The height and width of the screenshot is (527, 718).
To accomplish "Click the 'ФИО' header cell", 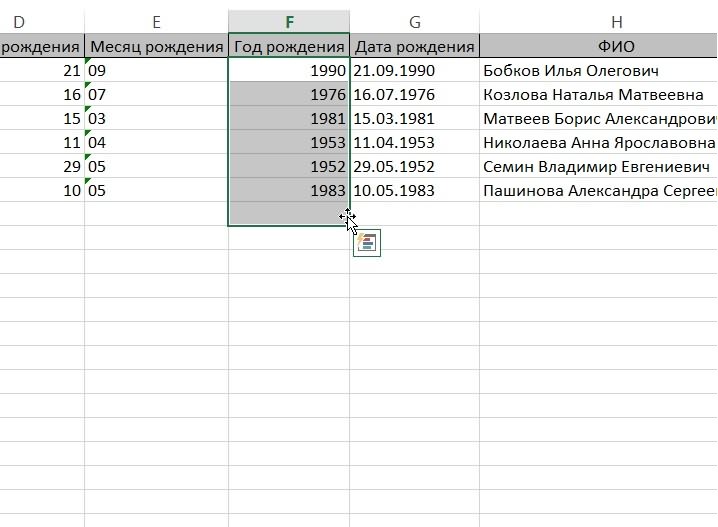I will tap(616, 46).
